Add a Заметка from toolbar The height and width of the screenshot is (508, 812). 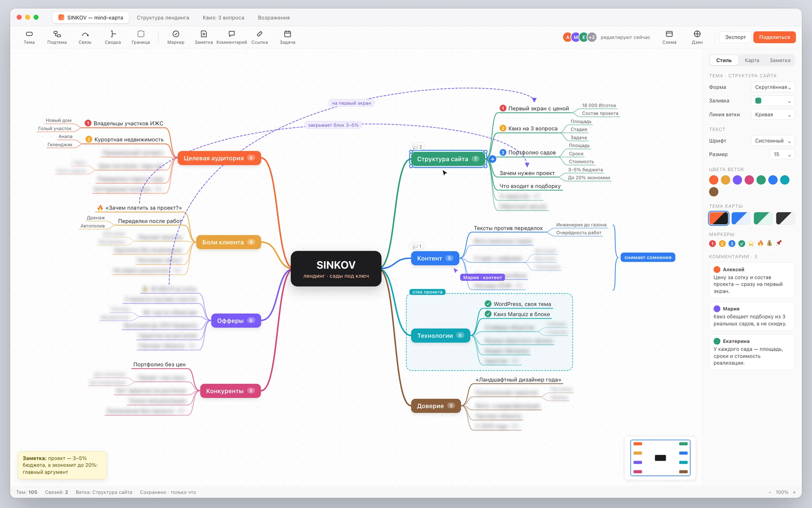coord(204,37)
